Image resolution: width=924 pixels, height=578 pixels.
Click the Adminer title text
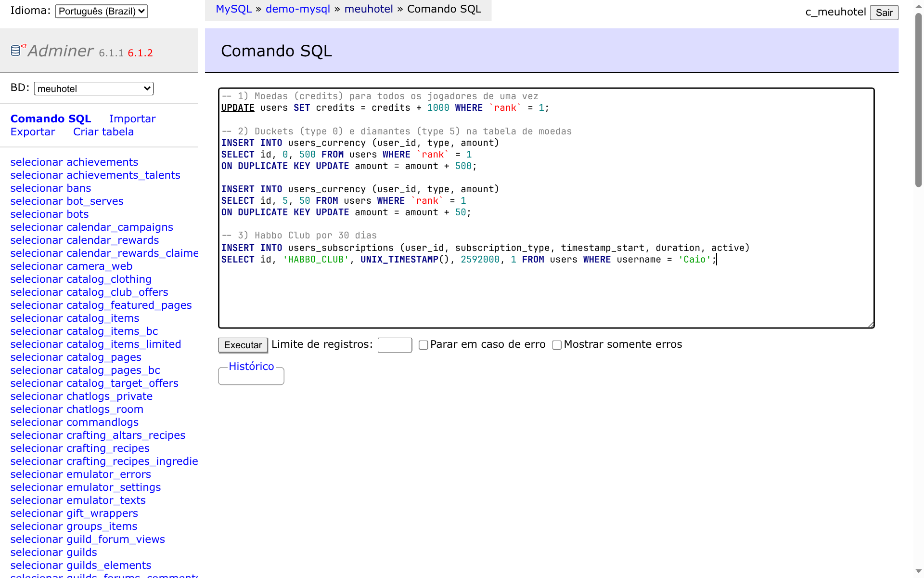pos(61,51)
